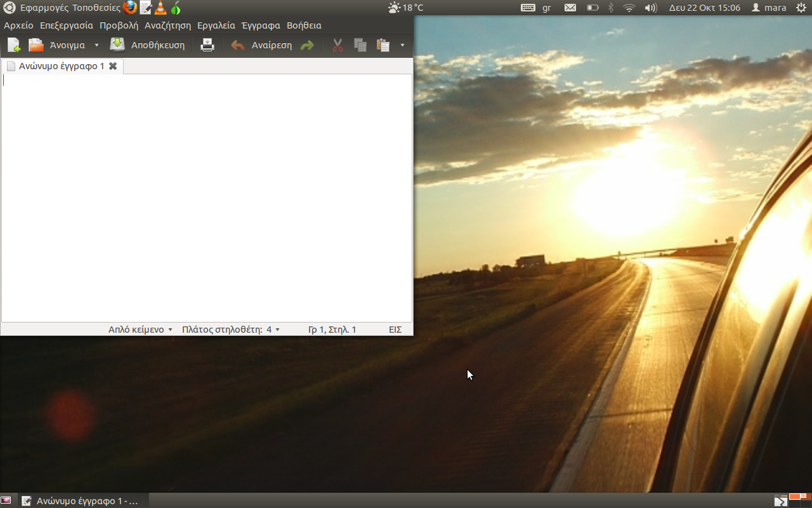The width and height of the screenshot is (812, 508).
Task: Click the Copy icon in toolbar
Action: (x=360, y=45)
